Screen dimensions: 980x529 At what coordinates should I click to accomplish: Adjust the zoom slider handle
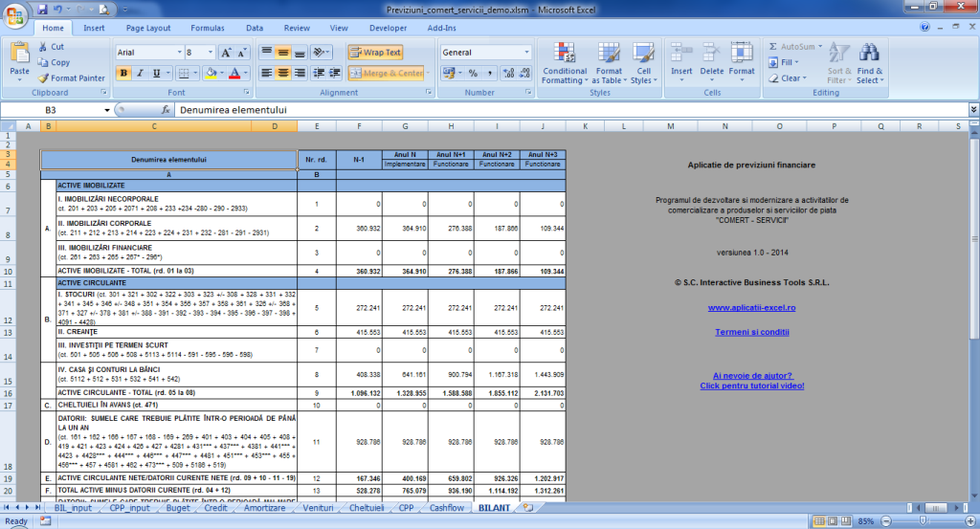point(924,521)
